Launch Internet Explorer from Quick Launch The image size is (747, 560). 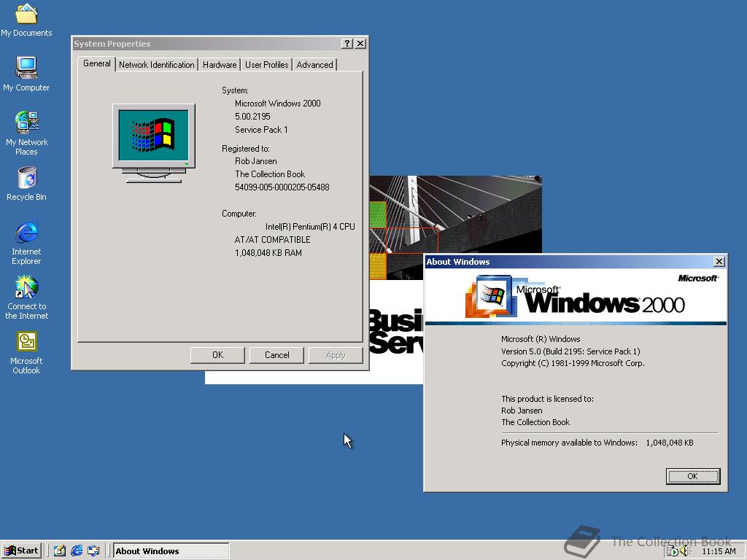76,551
